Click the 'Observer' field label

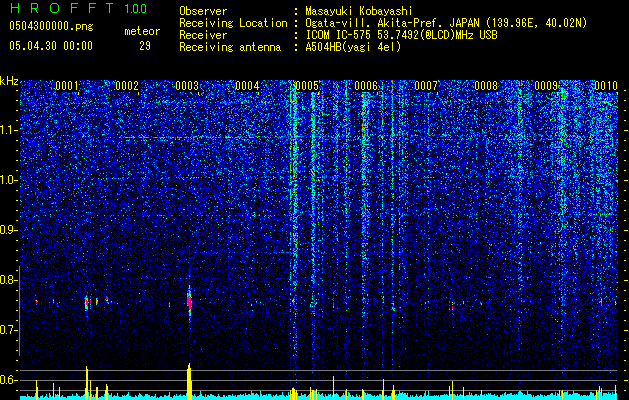click(203, 11)
